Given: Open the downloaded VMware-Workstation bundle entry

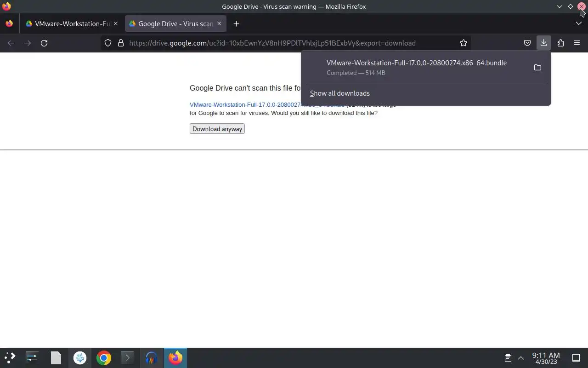Looking at the screenshot, I should pos(417,67).
